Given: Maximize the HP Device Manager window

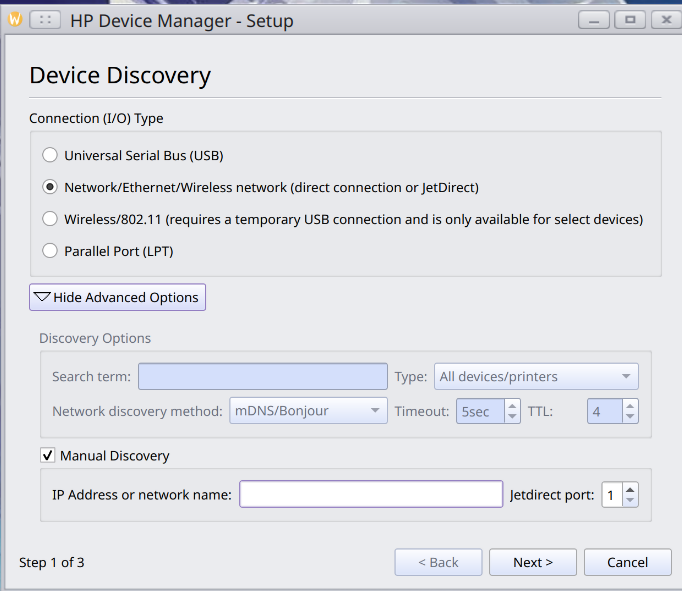Looking at the screenshot, I should pos(630,20).
